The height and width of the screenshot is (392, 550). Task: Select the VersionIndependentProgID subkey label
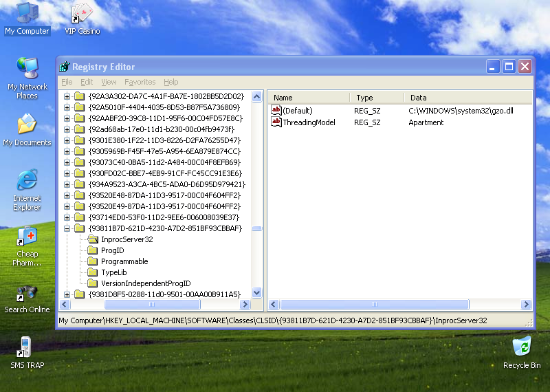pos(146,283)
